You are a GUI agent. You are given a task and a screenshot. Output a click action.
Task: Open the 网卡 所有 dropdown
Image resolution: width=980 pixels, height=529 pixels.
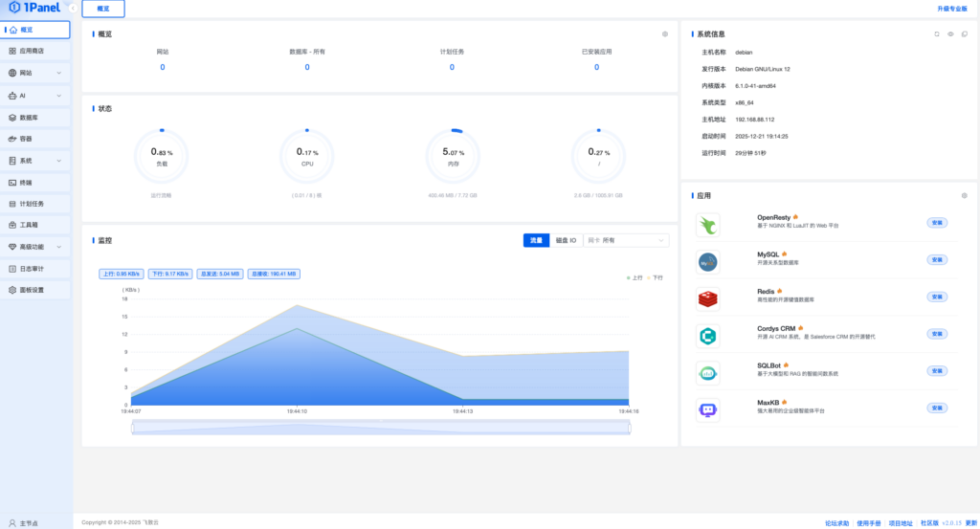[x=626, y=240]
